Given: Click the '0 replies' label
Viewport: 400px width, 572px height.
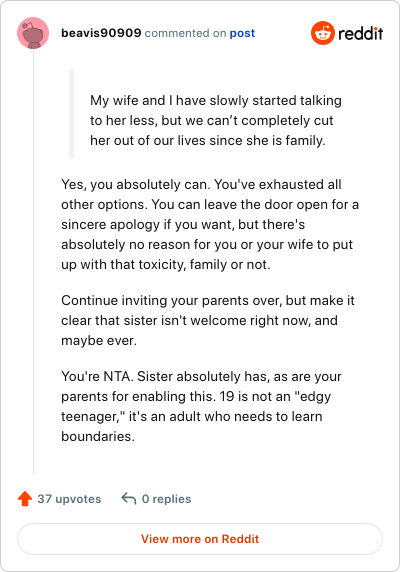Looking at the screenshot, I should coord(166,499).
